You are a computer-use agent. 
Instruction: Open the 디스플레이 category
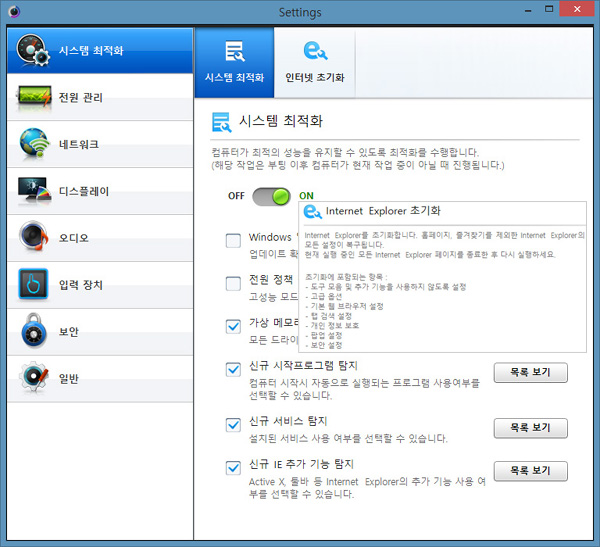(x=100, y=191)
